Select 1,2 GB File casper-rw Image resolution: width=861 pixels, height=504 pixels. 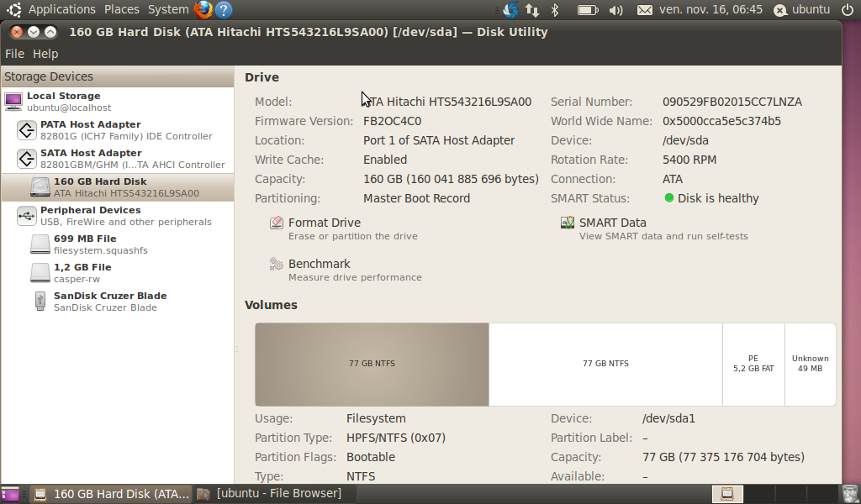pyautogui.click(x=117, y=272)
